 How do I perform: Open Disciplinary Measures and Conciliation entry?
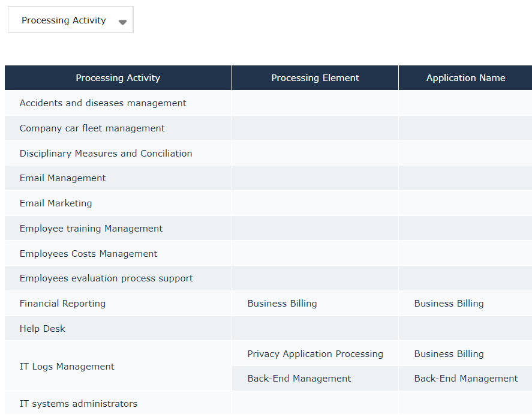click(106, 154)
